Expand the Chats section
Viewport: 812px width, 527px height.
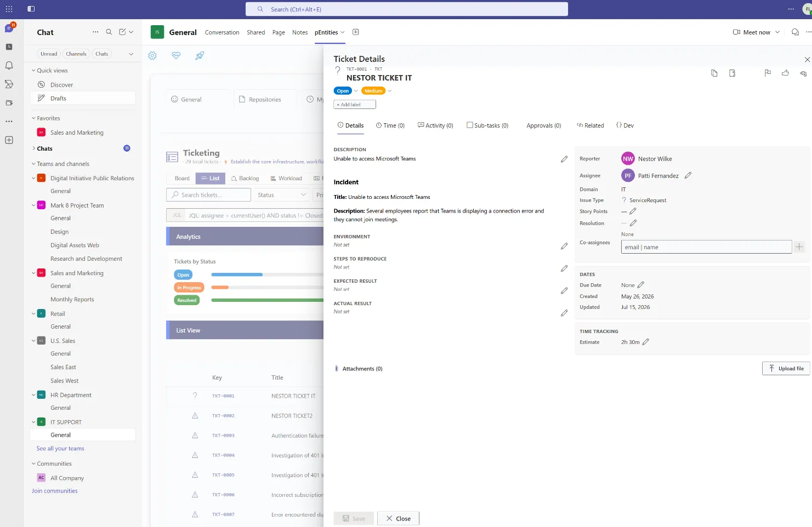pyautogui.click(x=33, y=148)
